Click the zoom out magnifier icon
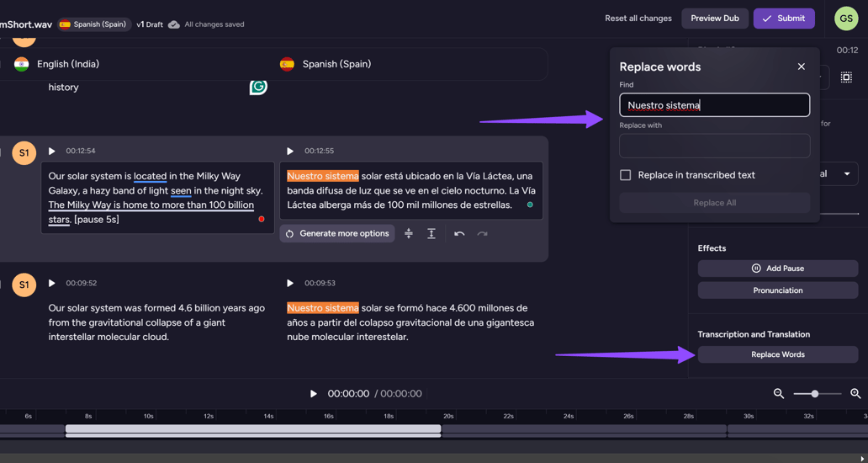 coord(779,393)
